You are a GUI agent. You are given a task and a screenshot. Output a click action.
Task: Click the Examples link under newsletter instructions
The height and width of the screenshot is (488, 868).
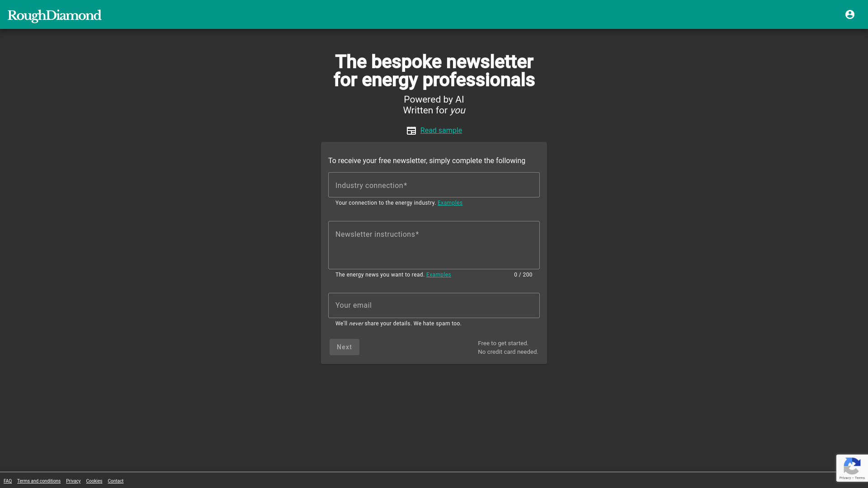pyautogui.click(x=438, y=275)
